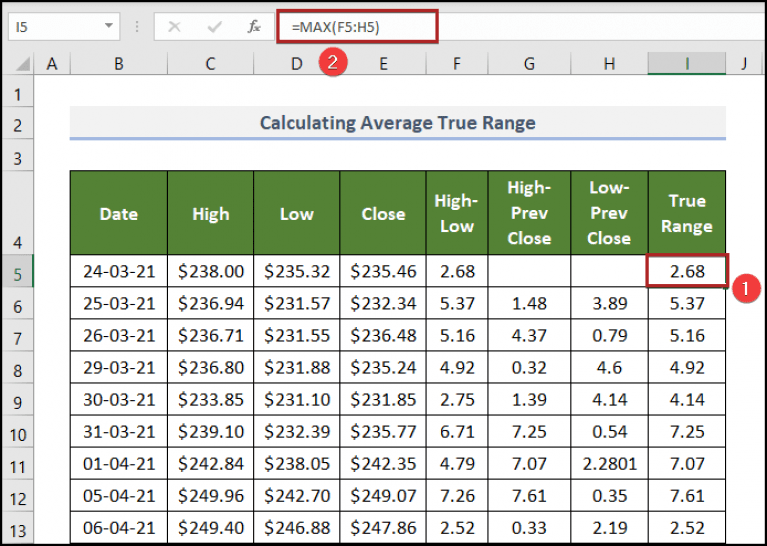Click the Select All corner triangle
Viewport: 767px width, 546px height.
pyautogui.click(x=20, y=64)
